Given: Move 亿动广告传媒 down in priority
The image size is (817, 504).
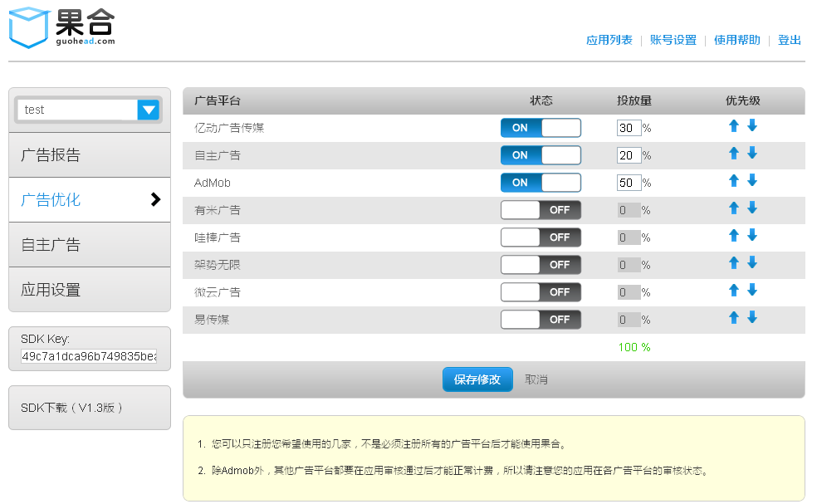Looking at the screenshot, I should pos(752,125).
